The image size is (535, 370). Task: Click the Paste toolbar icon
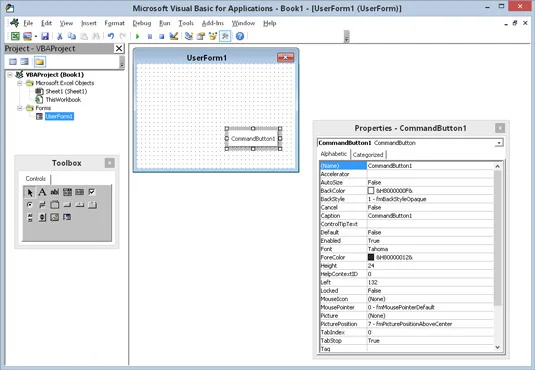(84, 36)
